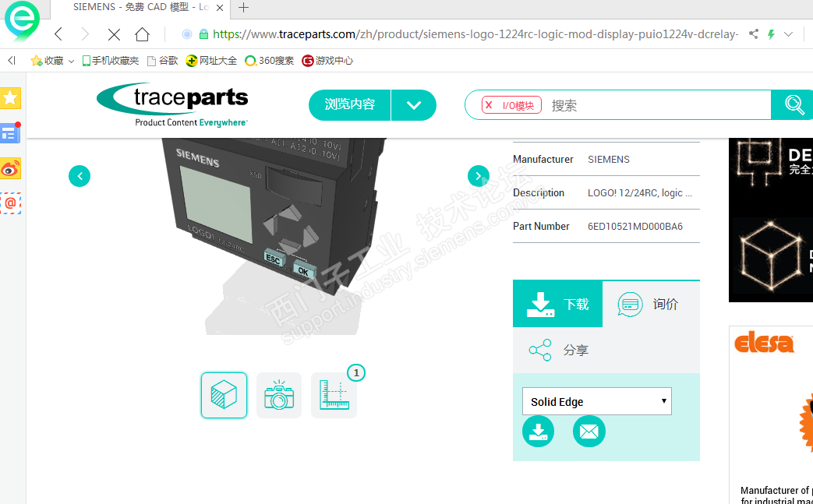Open the 谷歌 bookmark
The image size is (813, 504).
pyautogui.click(x=162, y=61)
